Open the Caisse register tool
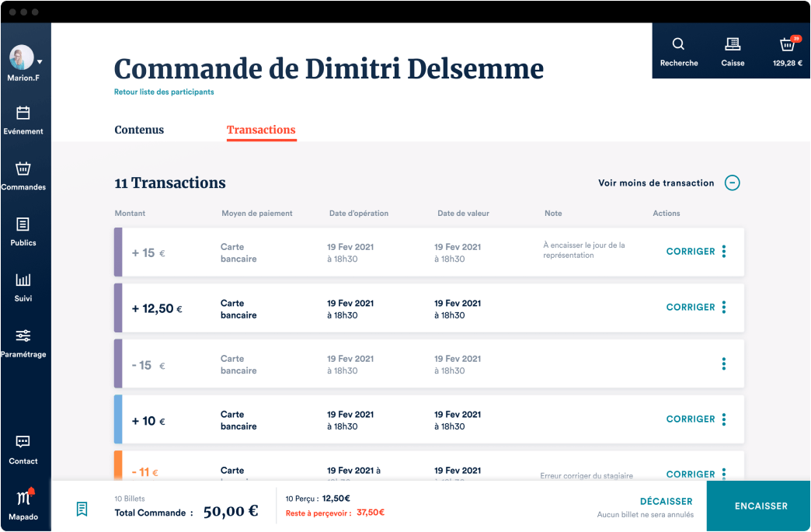Screen dimensions: 811x532 point(732,50)
